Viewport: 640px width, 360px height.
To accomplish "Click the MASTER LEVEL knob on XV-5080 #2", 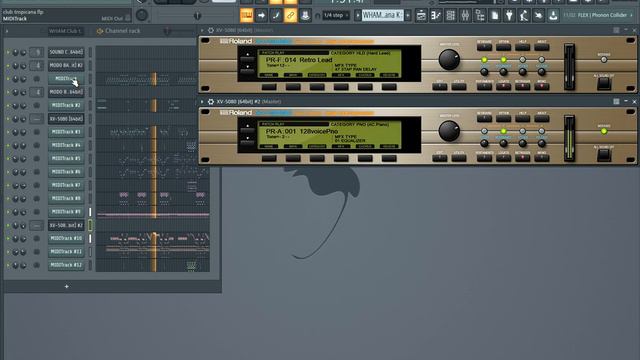I will click(449, 131).
